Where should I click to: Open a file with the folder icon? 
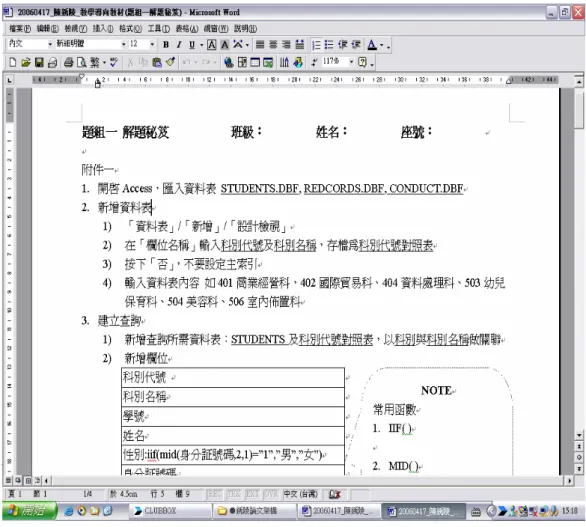pos(26,62)
